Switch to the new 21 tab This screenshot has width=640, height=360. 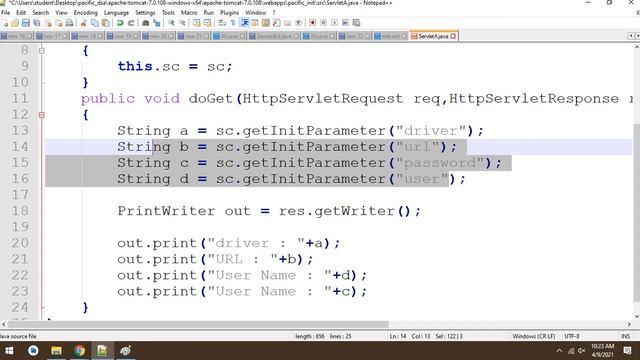[193, 36]
